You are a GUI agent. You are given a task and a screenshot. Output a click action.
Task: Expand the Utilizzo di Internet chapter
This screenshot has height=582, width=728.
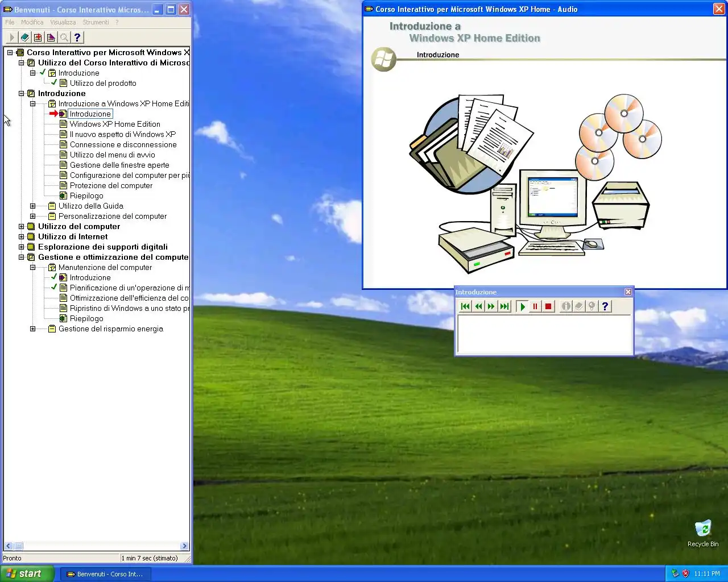(x=21, y=236)
